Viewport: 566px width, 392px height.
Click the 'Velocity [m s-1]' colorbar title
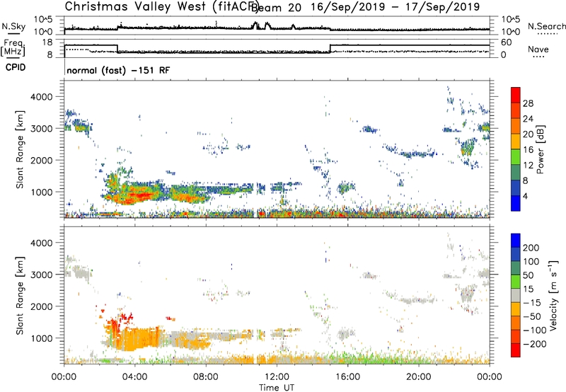[554, 296]
